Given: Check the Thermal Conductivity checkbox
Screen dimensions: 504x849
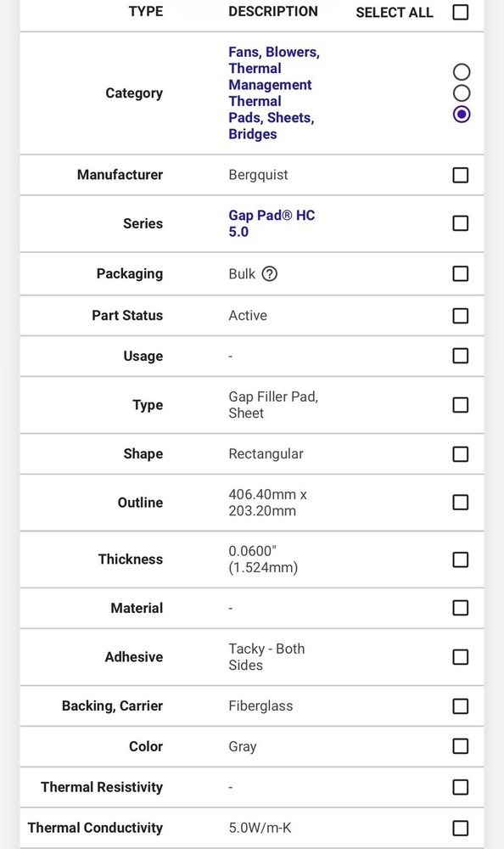Looking at the screenshot, I should [460, 828].
